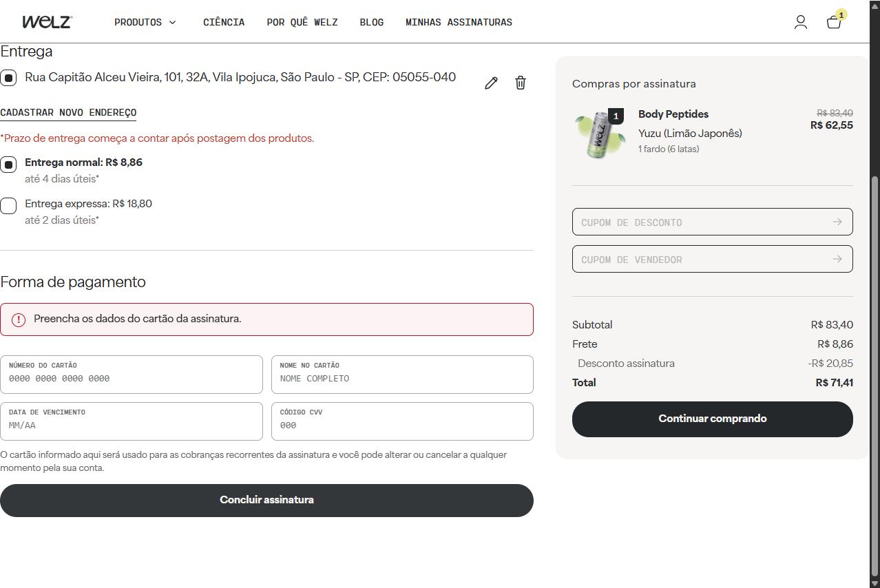Image resolution: width=880 pixels, height=588 pixels.
Task: Click the Concluir assinatura button
Action: [266, 501]
